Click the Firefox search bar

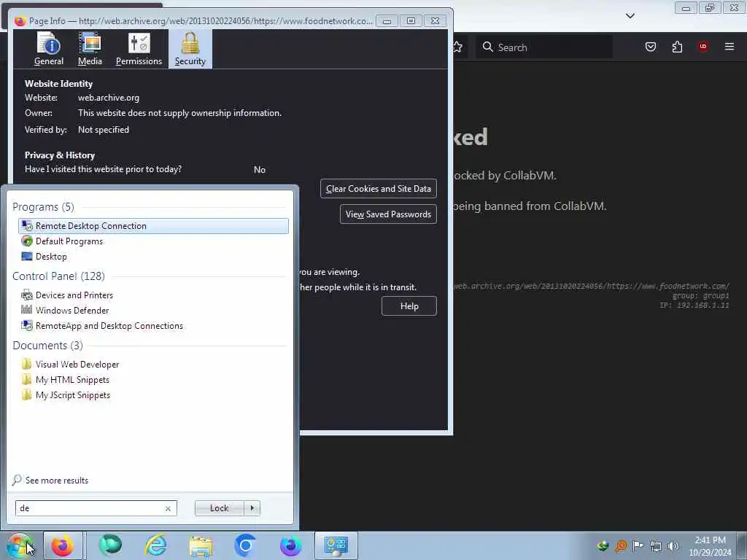(544, 47)
